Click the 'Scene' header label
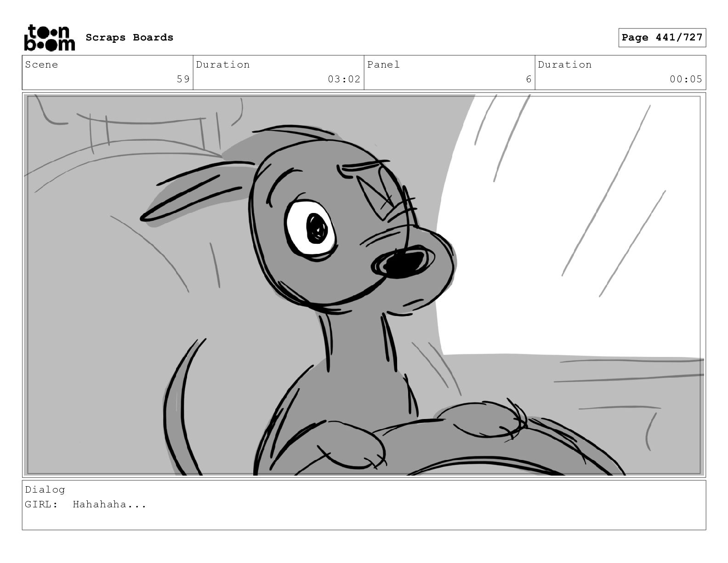 [x=41, y=64]
